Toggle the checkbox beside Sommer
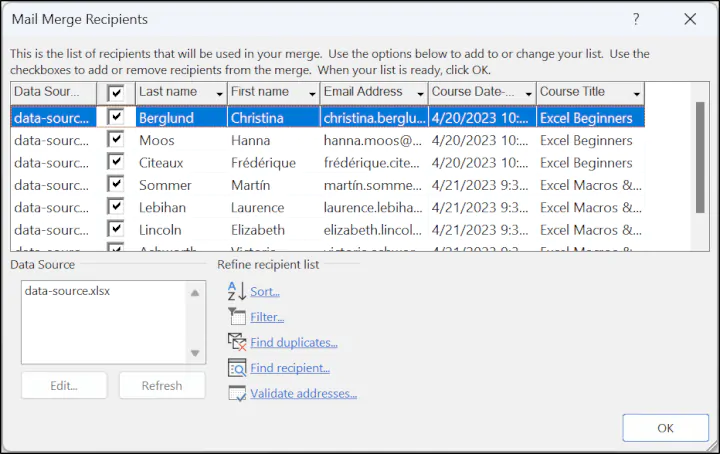Screen dimensions: 720x454 (116, 185)
